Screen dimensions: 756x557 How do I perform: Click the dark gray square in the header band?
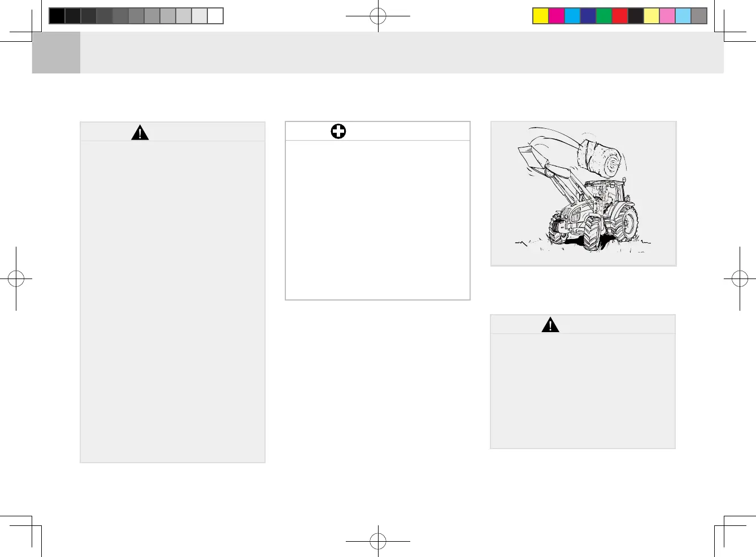click(56, 53)
